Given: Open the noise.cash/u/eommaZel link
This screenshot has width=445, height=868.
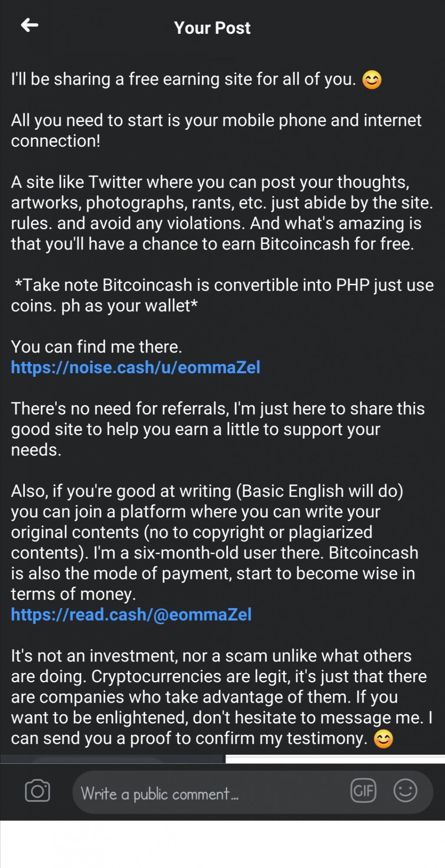Looking at the screenshot, I should coord(135,368).
